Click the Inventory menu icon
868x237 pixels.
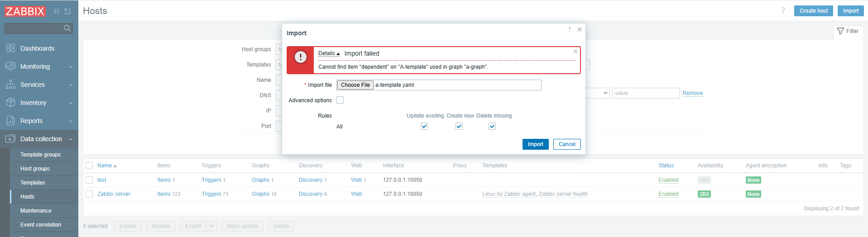click(x=10, y=102)
